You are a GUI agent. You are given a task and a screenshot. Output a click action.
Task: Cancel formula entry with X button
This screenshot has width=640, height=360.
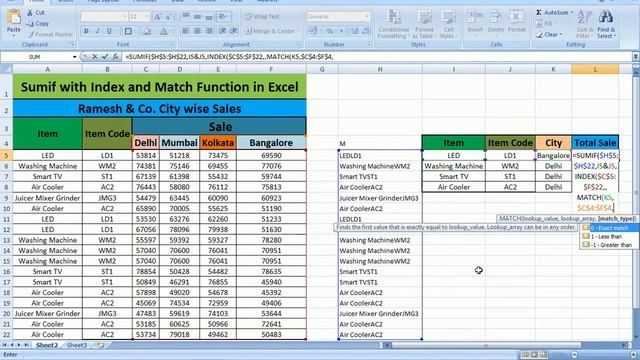tap(94, 57)
